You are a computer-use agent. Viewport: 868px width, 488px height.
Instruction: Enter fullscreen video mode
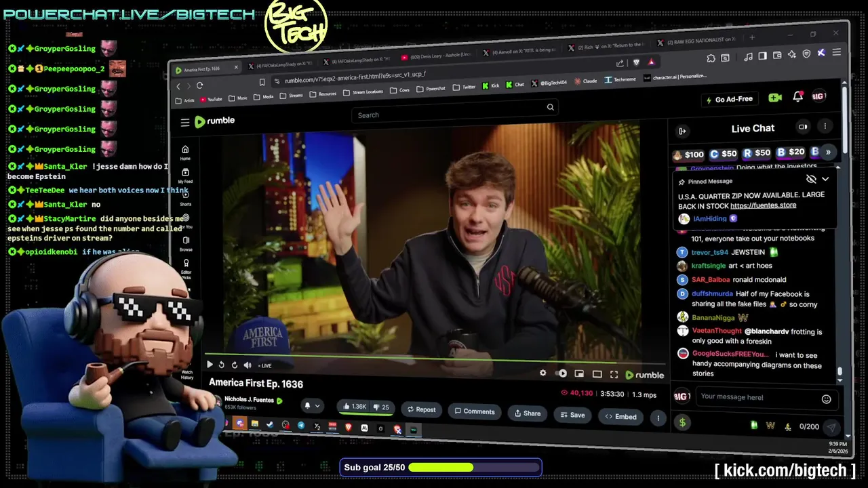(x=614, y=374)
